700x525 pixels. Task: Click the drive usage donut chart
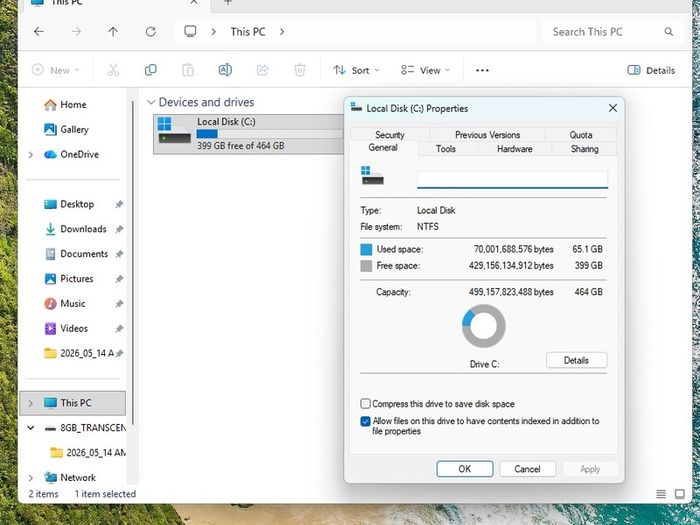click(484, 326)
